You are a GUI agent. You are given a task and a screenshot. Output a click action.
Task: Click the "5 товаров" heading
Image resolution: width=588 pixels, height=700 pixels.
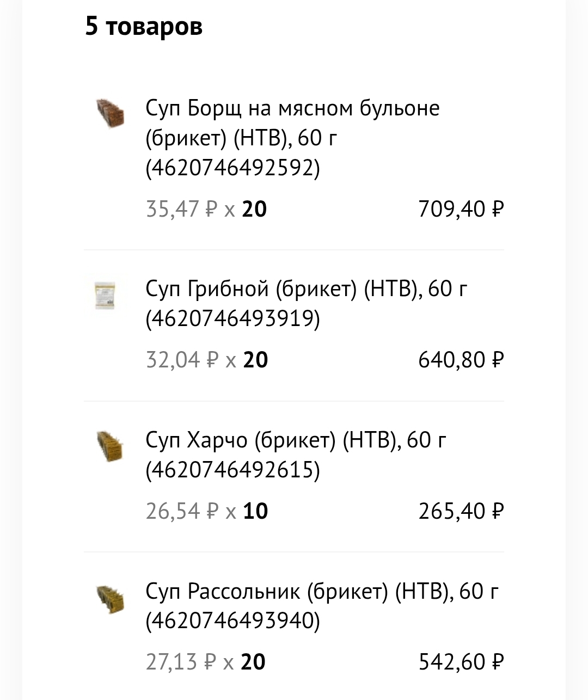[144, 26]
